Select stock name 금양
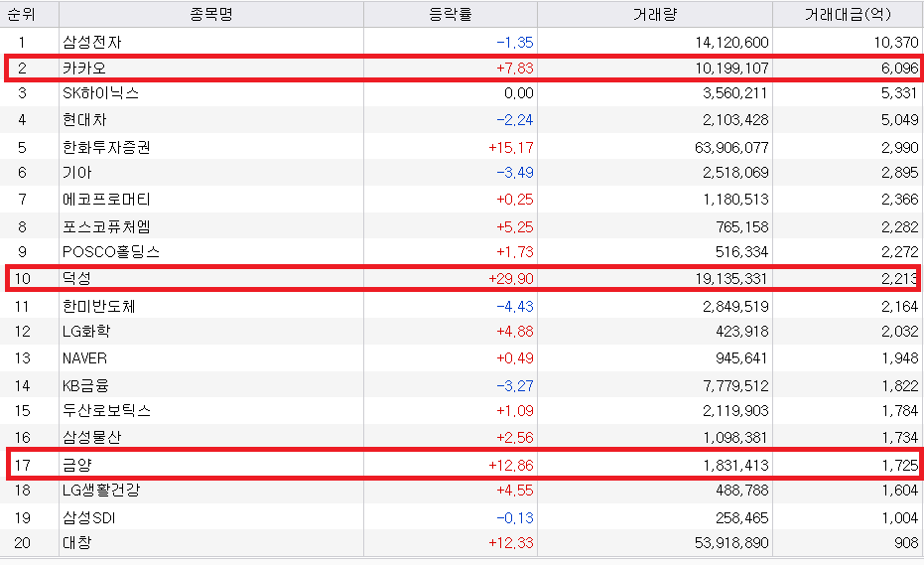924x565 pixels. point(77,465)
